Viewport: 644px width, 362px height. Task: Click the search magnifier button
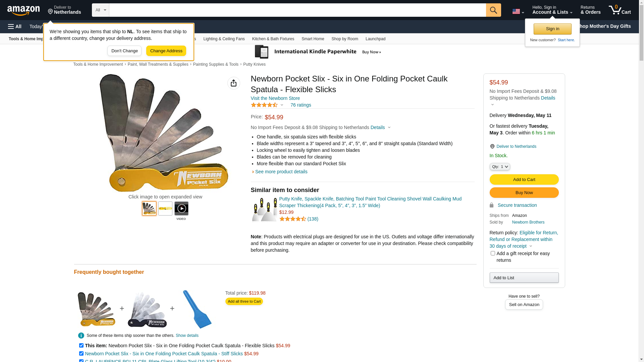[493, 10]
